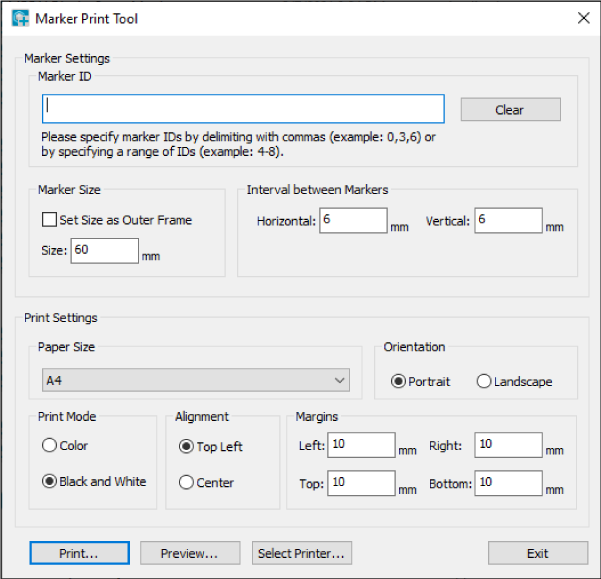The height and width of the screenshot is (579, 601).
Task: Select Landscape orientation
Action: tap(484, 381)
